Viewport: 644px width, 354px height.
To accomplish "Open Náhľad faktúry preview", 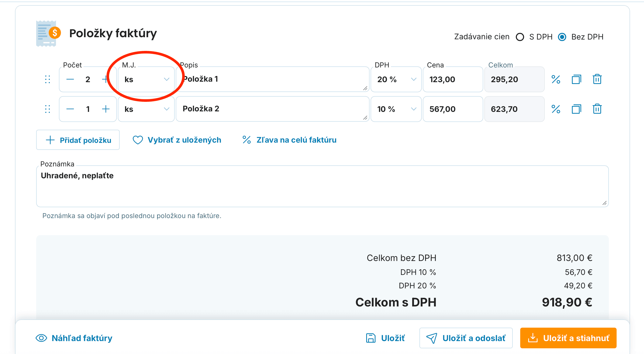I will click(74, 338).
